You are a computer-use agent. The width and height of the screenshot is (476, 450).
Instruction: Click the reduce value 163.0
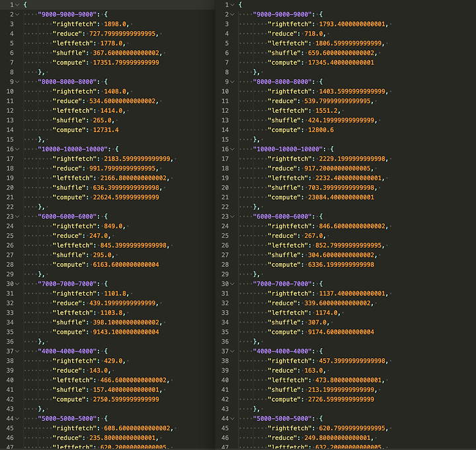pos(313,371)
